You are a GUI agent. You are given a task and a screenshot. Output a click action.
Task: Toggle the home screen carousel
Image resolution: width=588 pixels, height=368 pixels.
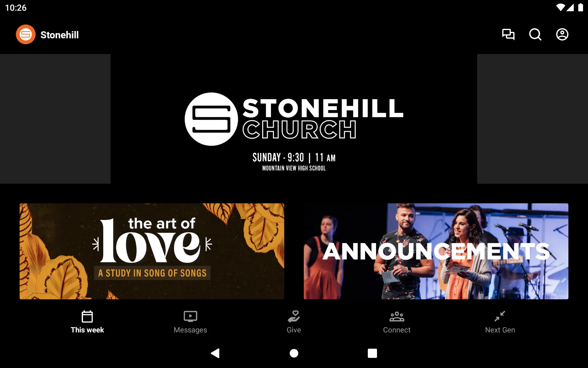[x=294, y=119]
